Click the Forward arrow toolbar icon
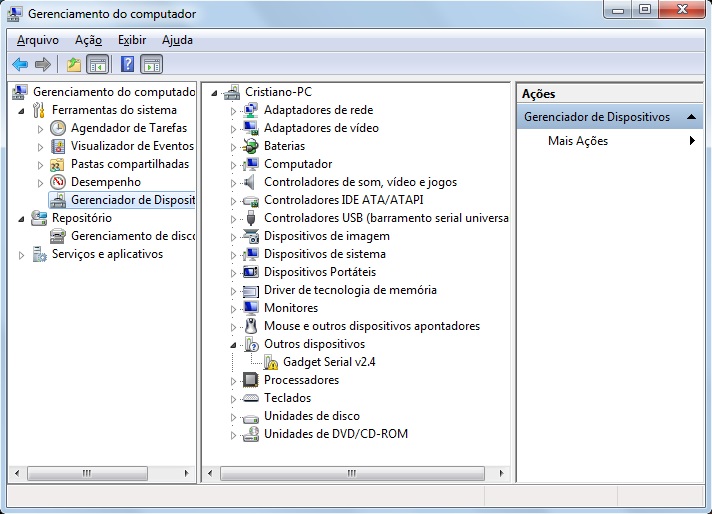The image size is (712, 514). (x=43, y=65)
